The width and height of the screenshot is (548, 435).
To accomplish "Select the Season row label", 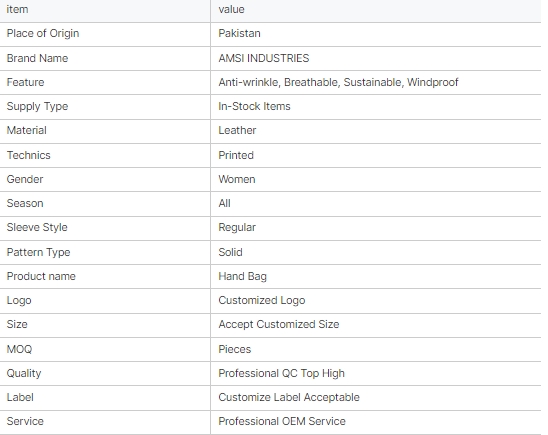I will 25,203.
